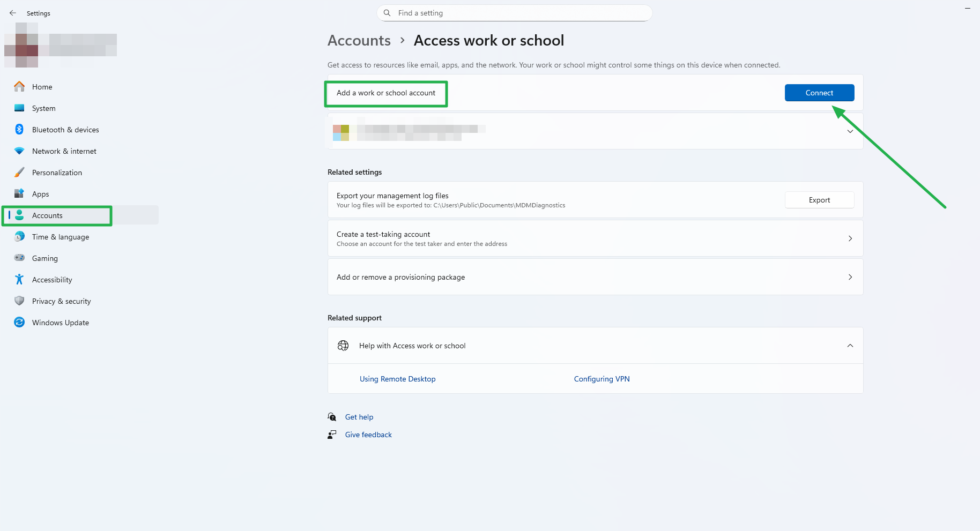
Task: Open System settings
Action: click(43, 108)
